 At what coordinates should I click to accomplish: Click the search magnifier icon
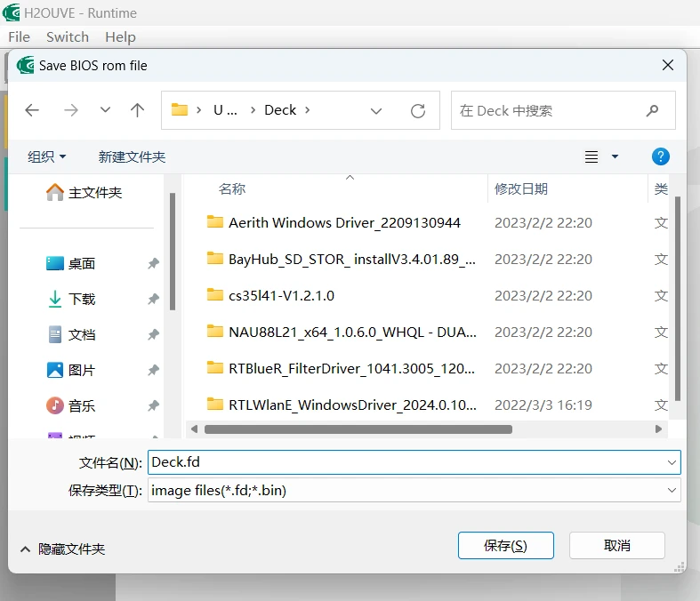coord(652,110)
